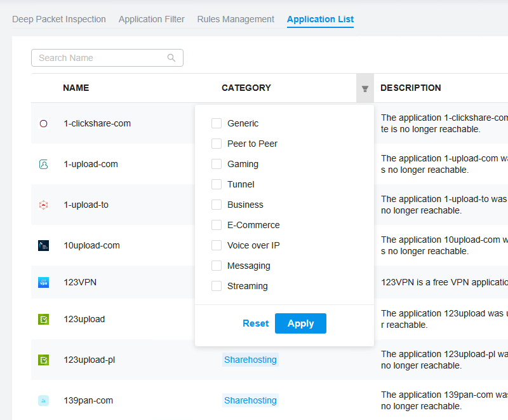This screenshot has height=420, width=508.
Task: Click the 1-upload-to application icon
Action: pos(43,205)
